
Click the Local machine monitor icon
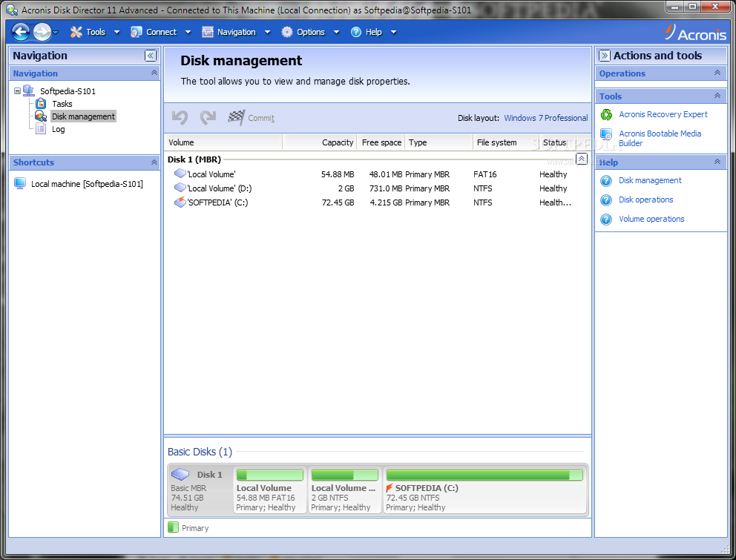point(20,183)
